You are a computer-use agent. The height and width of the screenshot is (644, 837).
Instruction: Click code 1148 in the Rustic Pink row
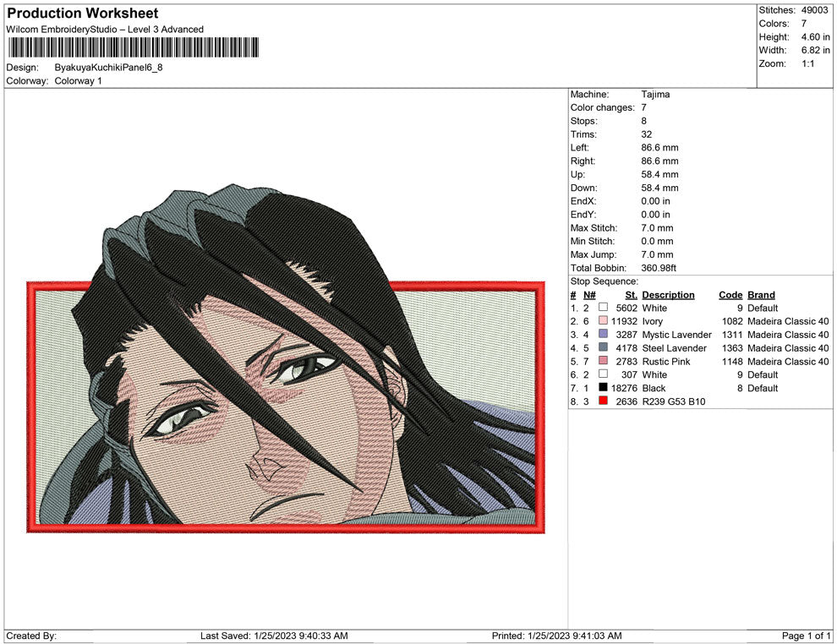tap(732, 361)
